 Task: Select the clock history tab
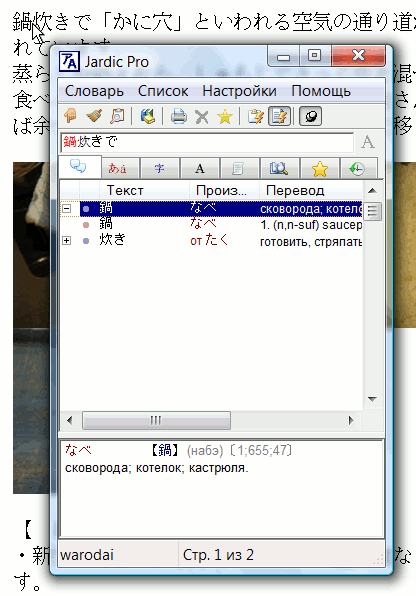[358, 168]
